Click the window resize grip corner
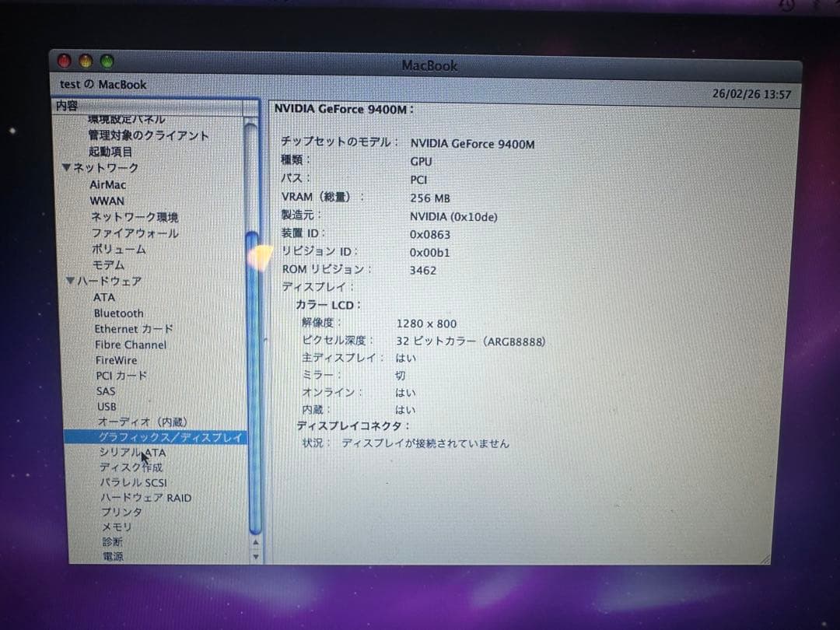 pyautogui.click(x=765, y=558)
